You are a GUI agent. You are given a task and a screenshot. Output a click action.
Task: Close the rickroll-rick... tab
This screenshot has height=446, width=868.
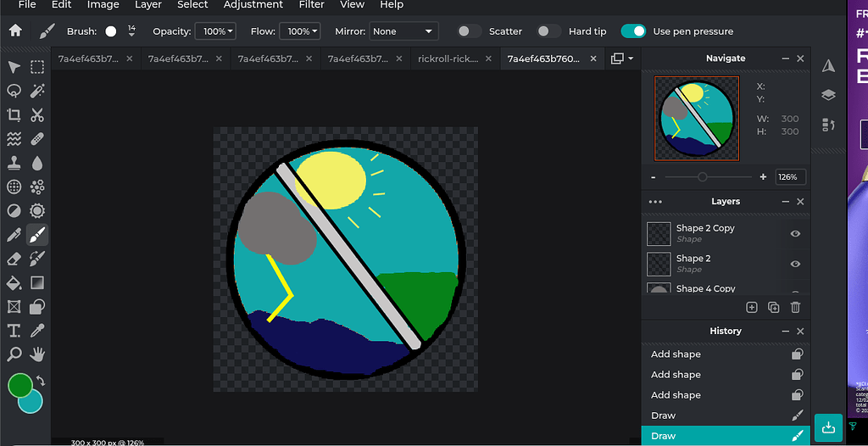[488, 59]
